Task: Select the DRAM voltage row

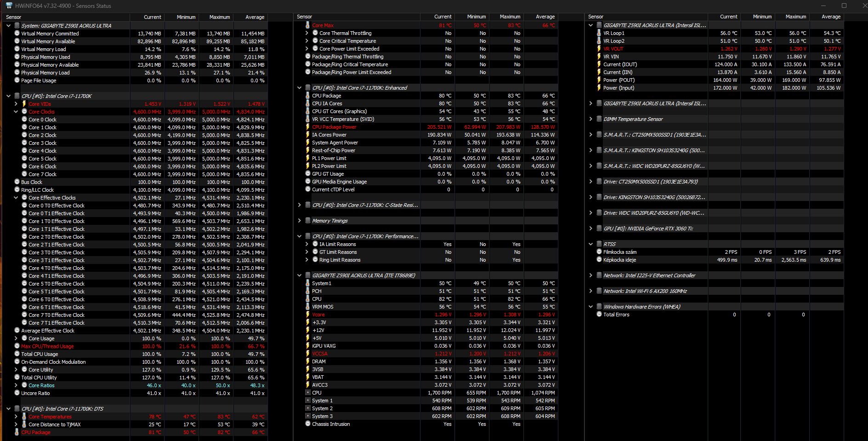Action: 426,361
